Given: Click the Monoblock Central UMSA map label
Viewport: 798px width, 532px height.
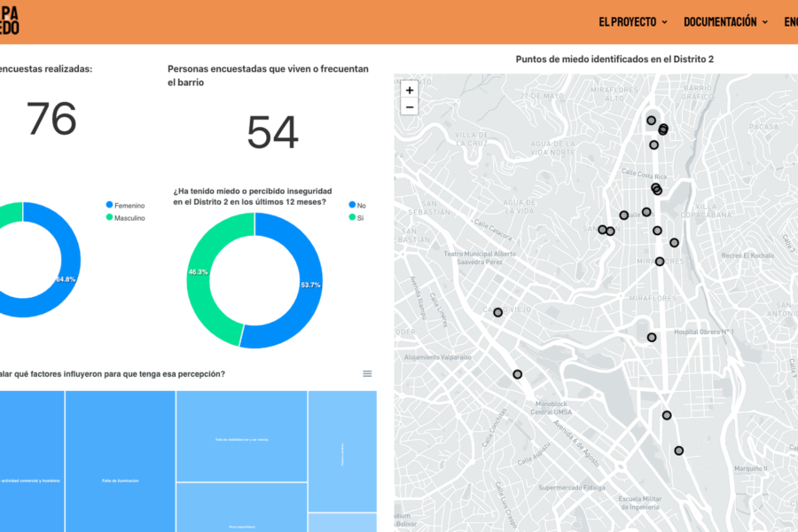Looking at the screenshot, I should (552, 408).
